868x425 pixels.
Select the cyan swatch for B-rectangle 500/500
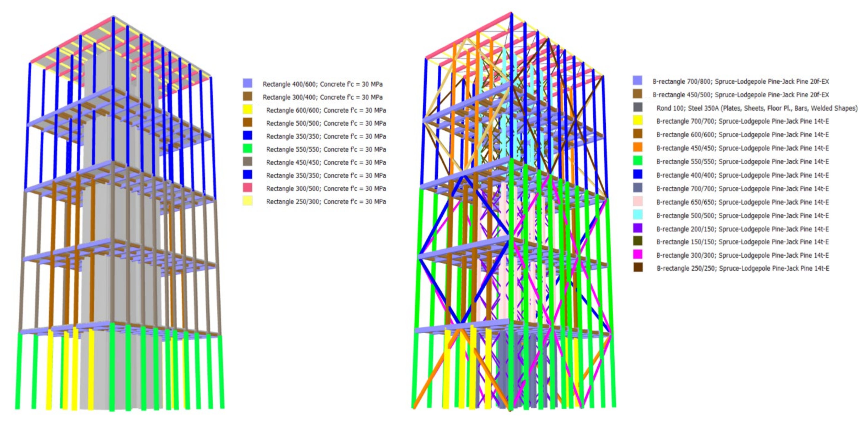(638, 215)
